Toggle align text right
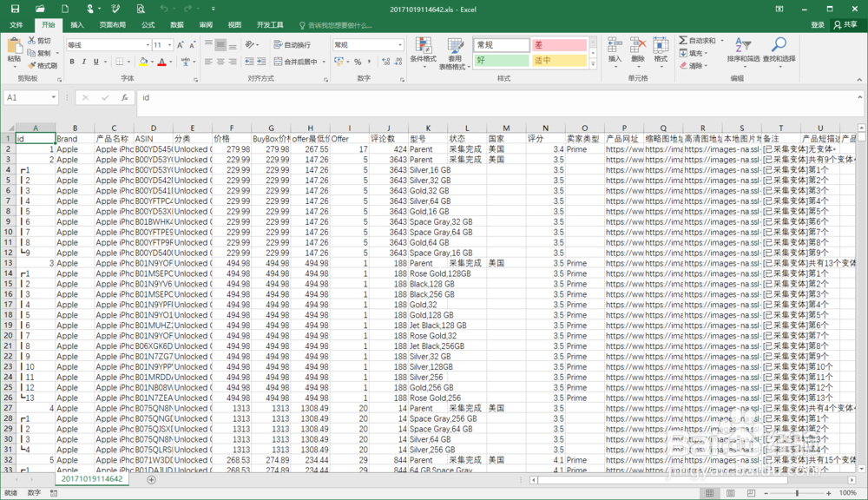Viewport: 868px width, 500px height. [x=233, y=62]
